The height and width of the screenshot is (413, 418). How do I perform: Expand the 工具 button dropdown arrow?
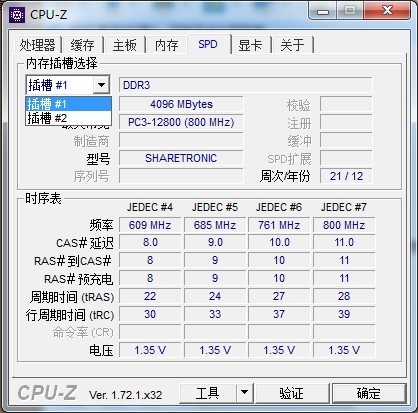[x=245, y=393]
